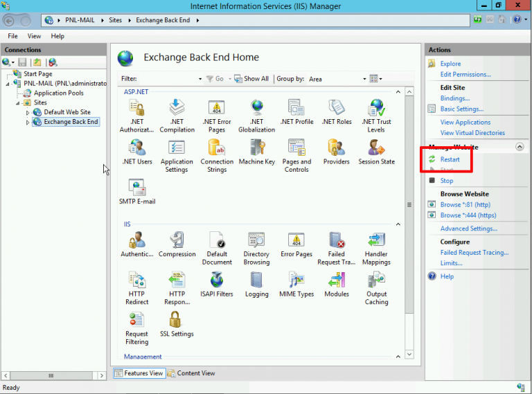Open the Authentication feature

137,244
